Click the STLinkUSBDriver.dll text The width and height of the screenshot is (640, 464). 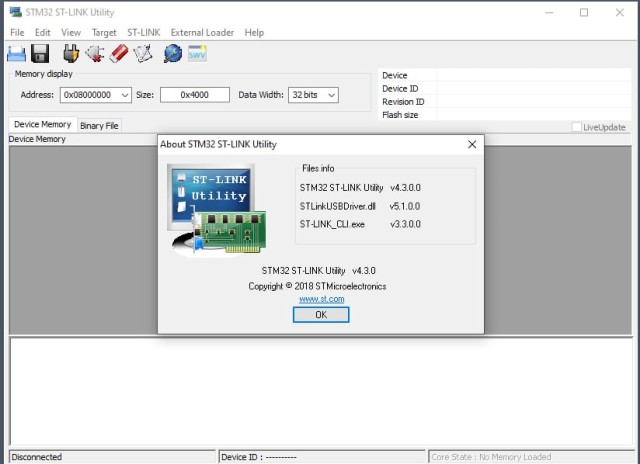[x=338, y=206]
